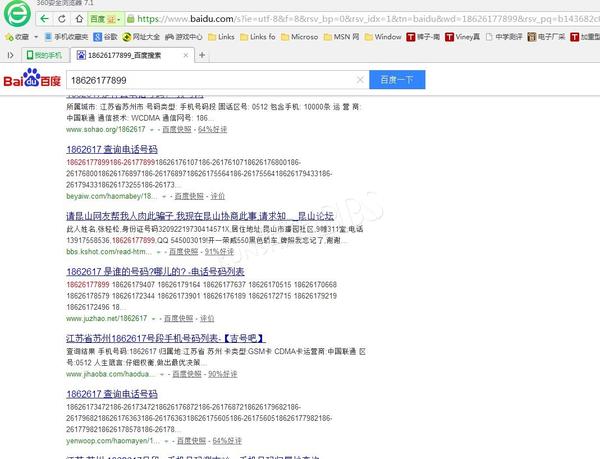This screenshot has width=600, height=459.
Task: Open the MSN 网 bookmark folder
Action: pos(341,37)
